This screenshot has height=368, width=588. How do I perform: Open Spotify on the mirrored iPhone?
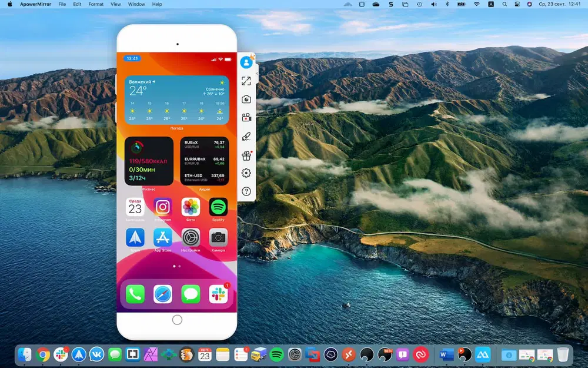point(218,207)
